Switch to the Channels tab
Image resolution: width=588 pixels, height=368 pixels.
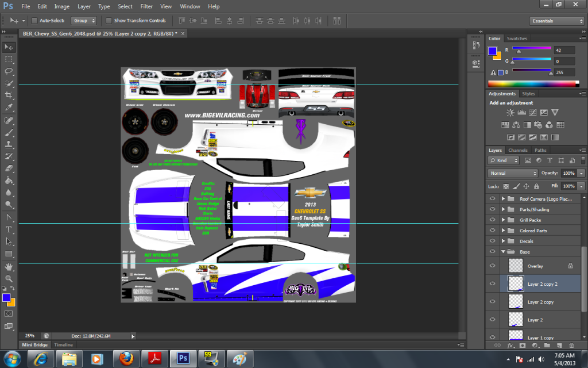coord(518,150)
